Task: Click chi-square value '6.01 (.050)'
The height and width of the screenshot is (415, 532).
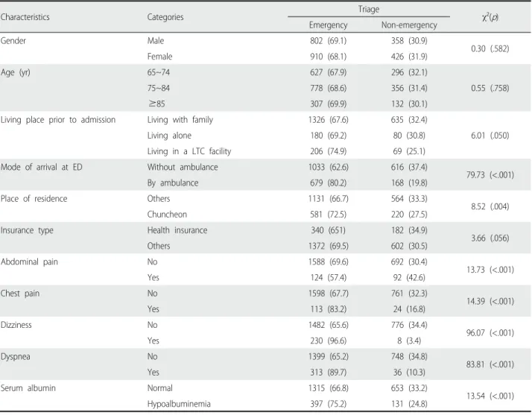Action: click(x=490, y=136)
